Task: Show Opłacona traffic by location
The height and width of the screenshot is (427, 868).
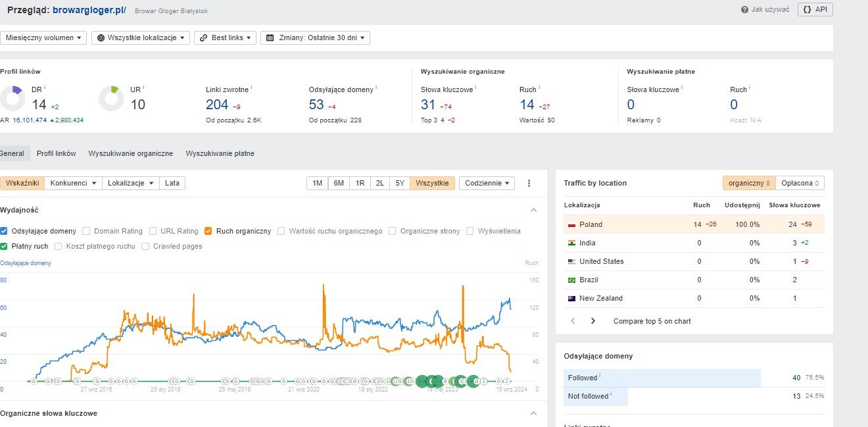Action: (x=800, y=183)
